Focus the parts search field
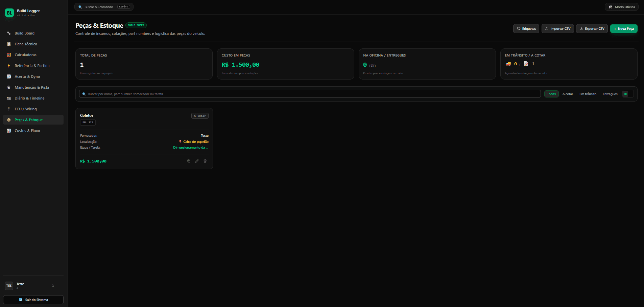Image resolution: width=644 pixels, height=307 pixels. click(x=310, y=94)
